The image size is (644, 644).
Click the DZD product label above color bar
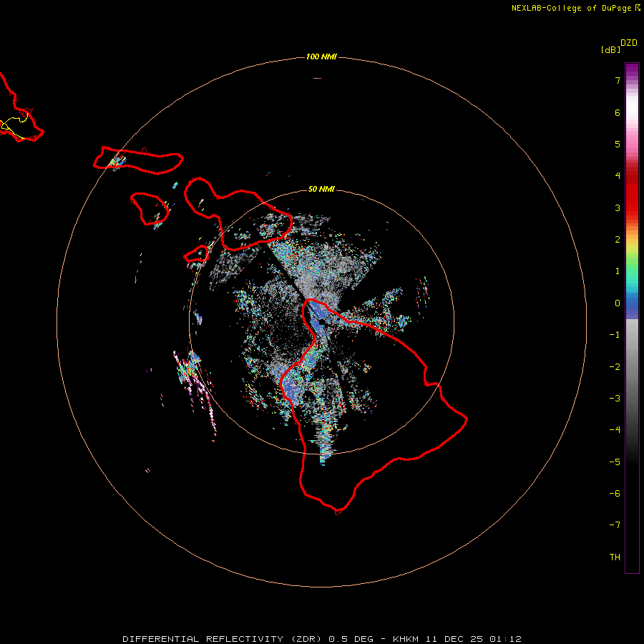click(x=629, y=43)
